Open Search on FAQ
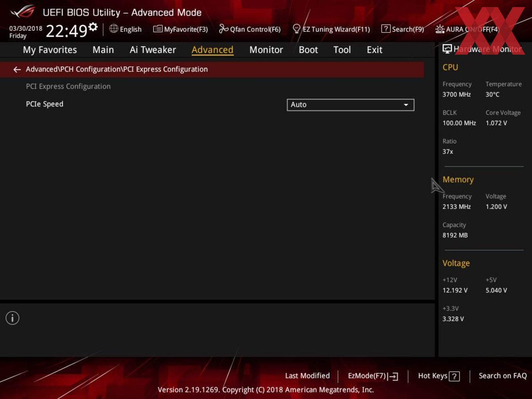The width and height of the screenshot is (532, 399). coord(503,376)
